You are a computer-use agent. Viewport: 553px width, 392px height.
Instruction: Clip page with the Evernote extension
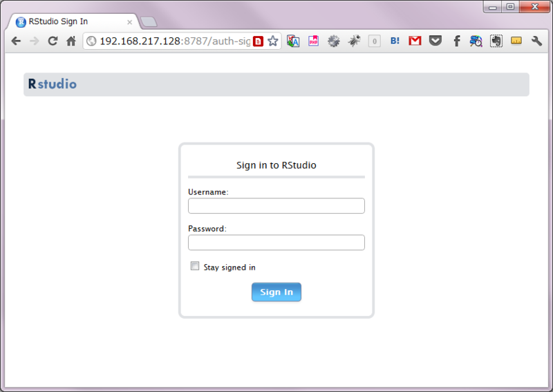tap(496, 41)
